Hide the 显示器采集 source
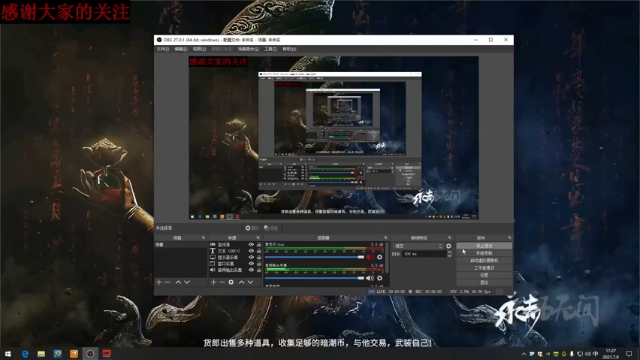This screenshot has width=640, height=360. pyautogui.click(x=251, y=257)
